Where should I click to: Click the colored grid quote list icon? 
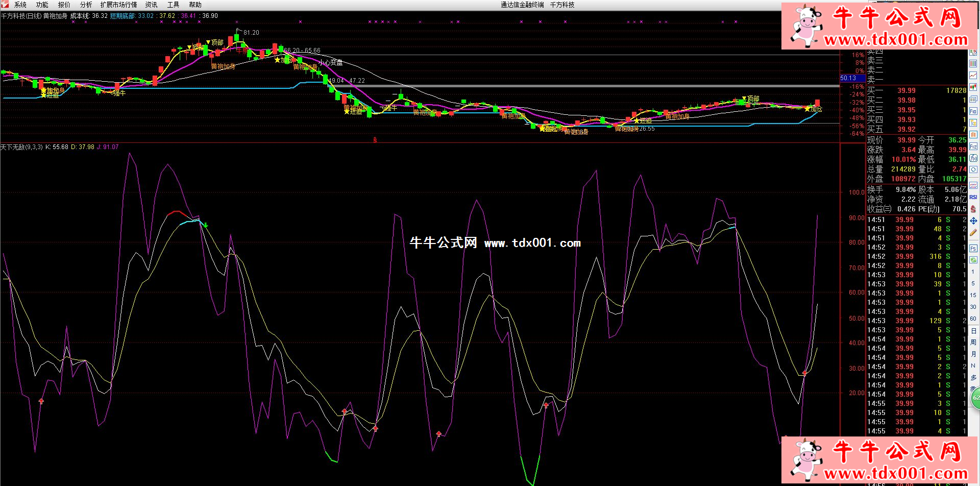[x=973, y=64]
